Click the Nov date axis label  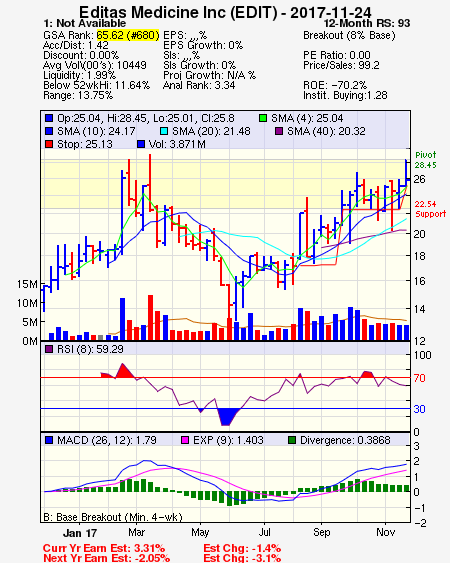[385, 532]
